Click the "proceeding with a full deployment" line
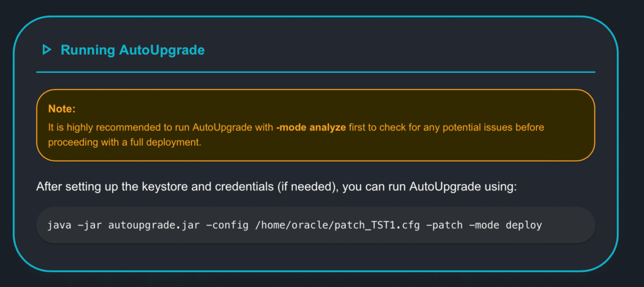The width and height of the screenshot is (644, 287). click(x=125, y=143)
